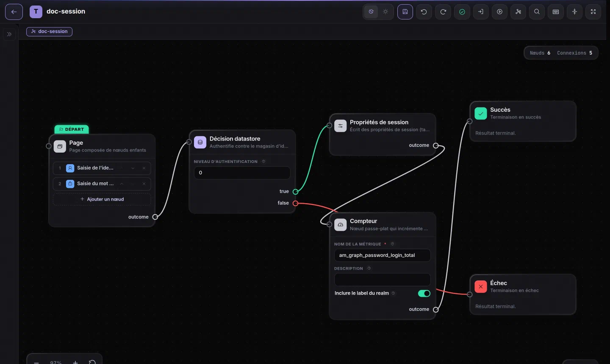
Task: Click the Compteur outcome port
Action: pos(435,310)
